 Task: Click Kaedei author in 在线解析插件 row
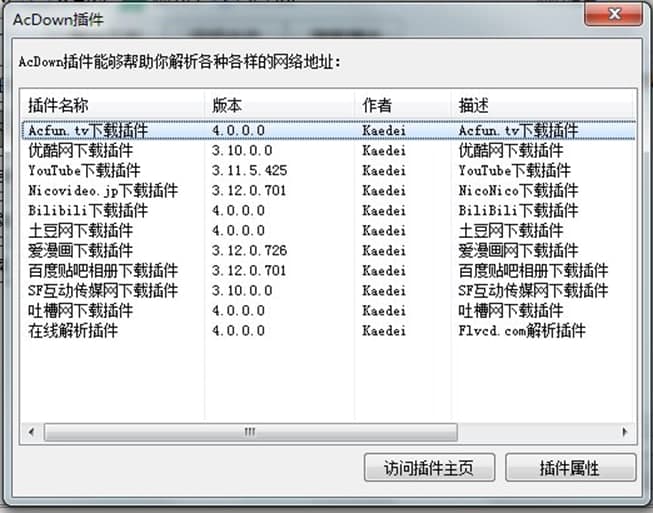click(x=384, y=330)
